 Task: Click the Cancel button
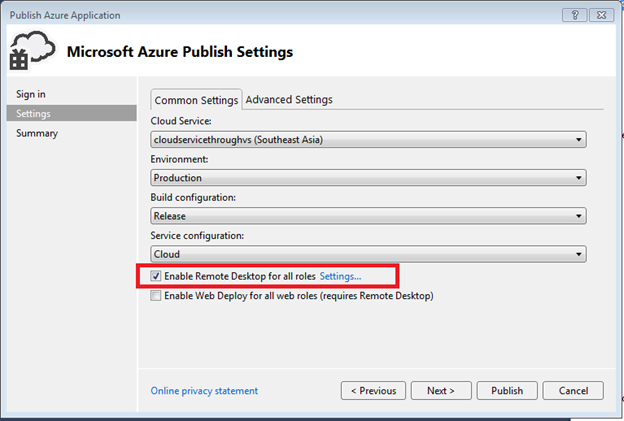tap(573, 391)
